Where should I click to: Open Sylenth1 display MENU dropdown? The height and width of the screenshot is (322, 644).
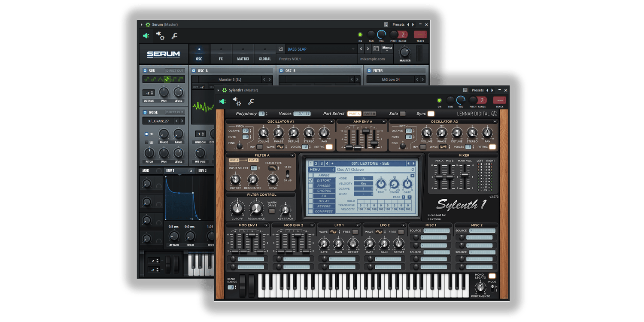coord(322,170)
